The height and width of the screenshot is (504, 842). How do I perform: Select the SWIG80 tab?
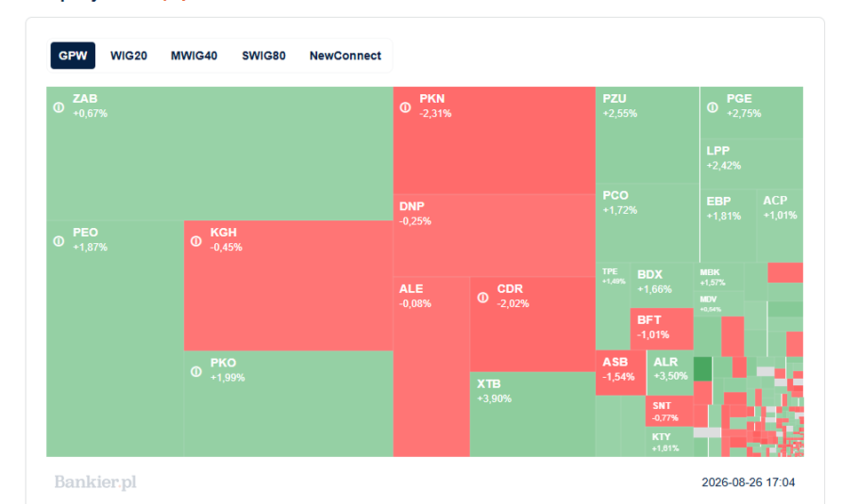point(264,56)
